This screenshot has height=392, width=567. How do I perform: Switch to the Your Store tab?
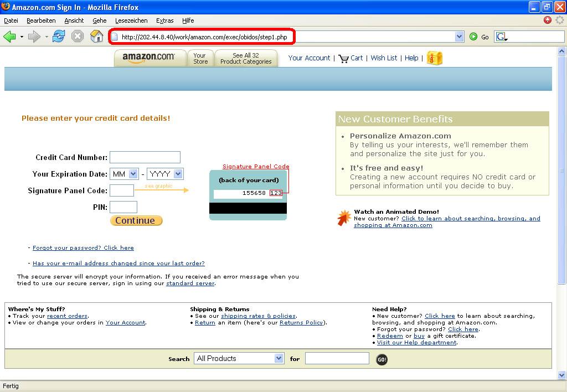(200, 58)
